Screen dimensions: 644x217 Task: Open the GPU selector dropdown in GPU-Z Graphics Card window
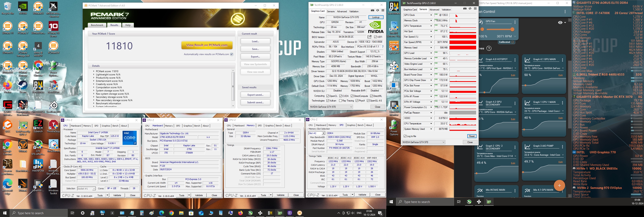[331, 107]
